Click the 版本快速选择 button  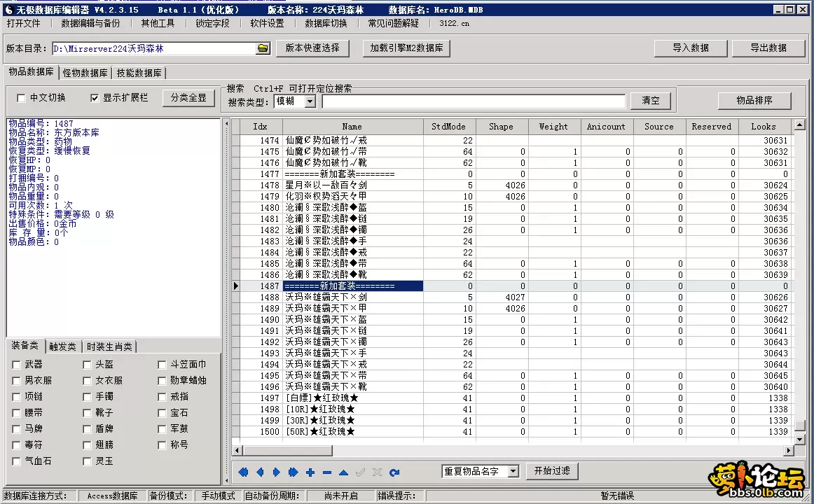pos(312,48)
